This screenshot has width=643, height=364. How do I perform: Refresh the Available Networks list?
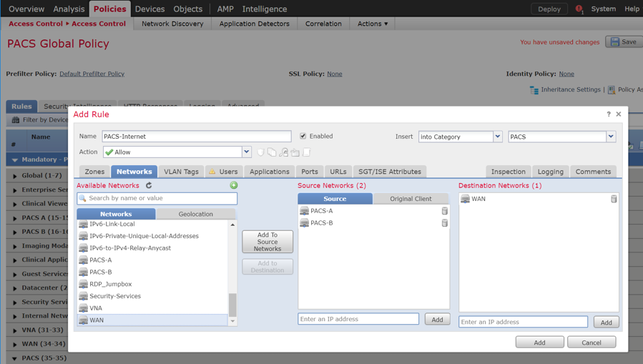[x=149, y=185]
